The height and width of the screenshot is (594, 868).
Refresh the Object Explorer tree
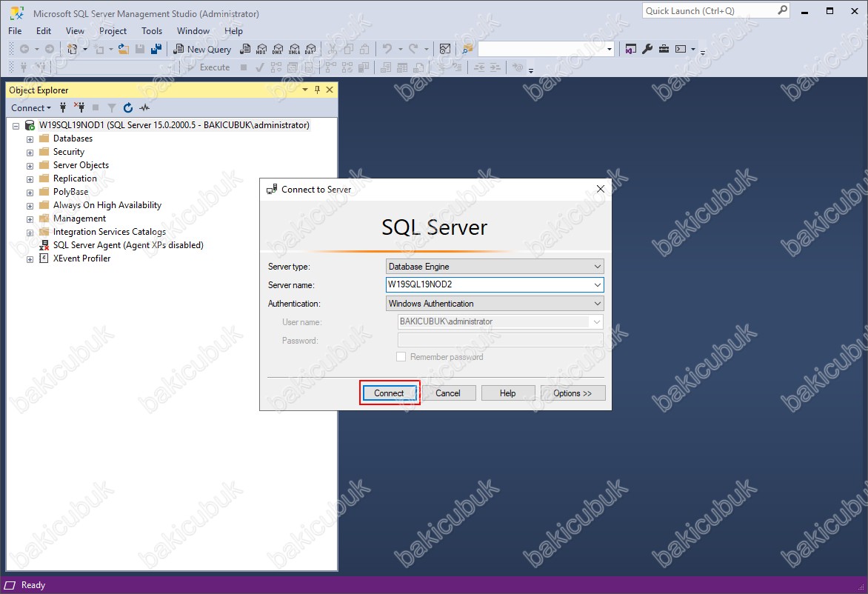tap(128, 108)
